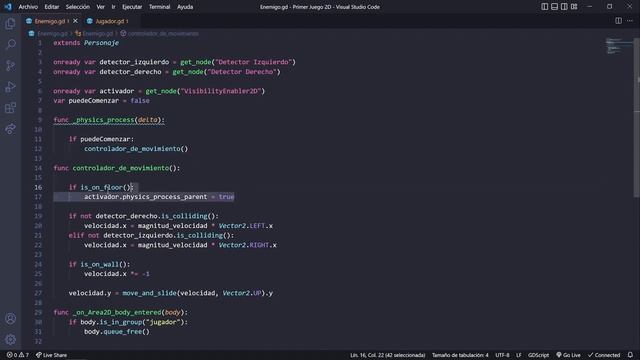This screenshot has width=640, height=360.
Task: Click body.queue_free() on line 31
Action: 117,331
